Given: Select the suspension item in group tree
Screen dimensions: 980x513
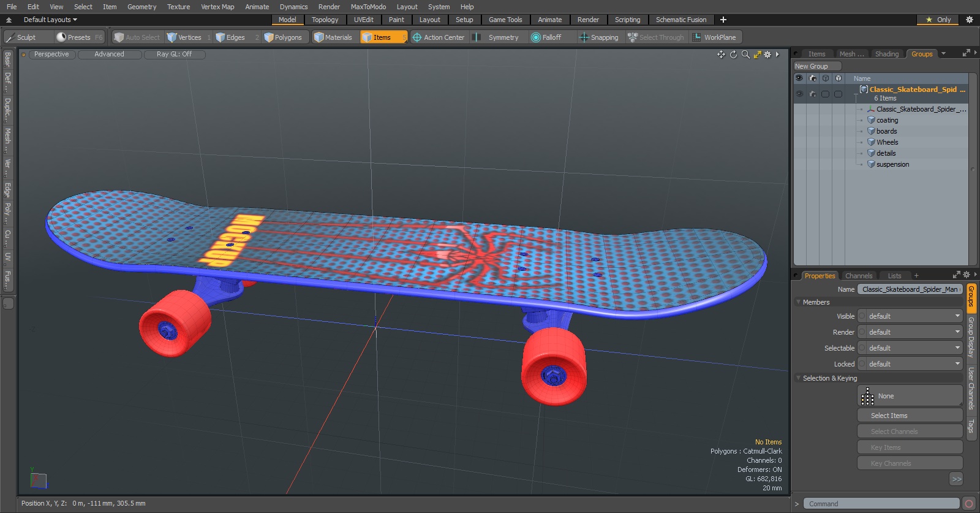Looking at the screenshot, I should [x=892, y=164].
